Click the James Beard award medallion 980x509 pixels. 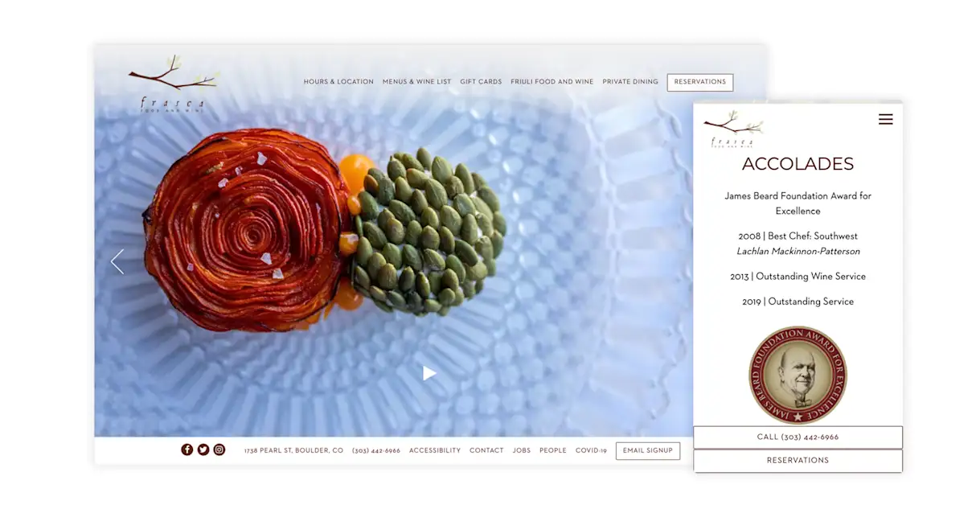click(x=798, y=375)
